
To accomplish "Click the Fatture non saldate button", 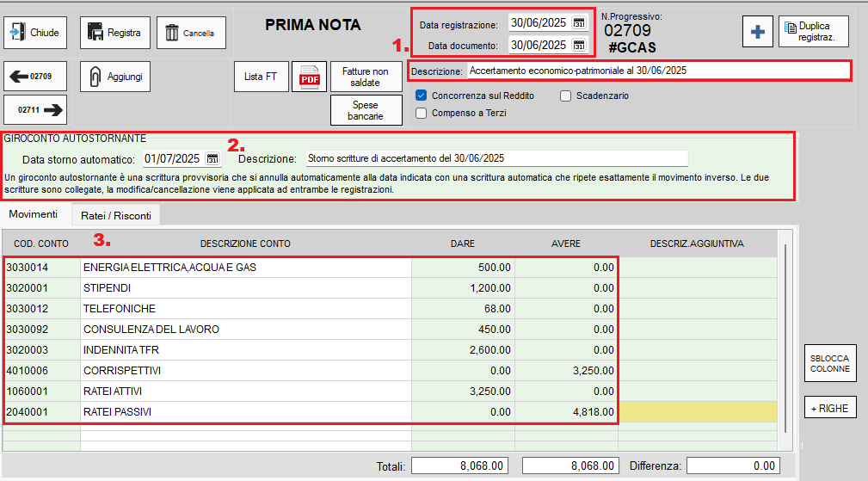I will pyautogui.click(x=365, y=77).
